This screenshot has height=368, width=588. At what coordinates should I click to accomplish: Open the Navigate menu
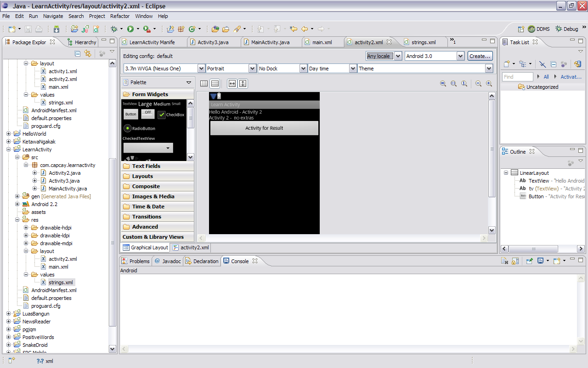pyautogui.click(x=53, y=16)
